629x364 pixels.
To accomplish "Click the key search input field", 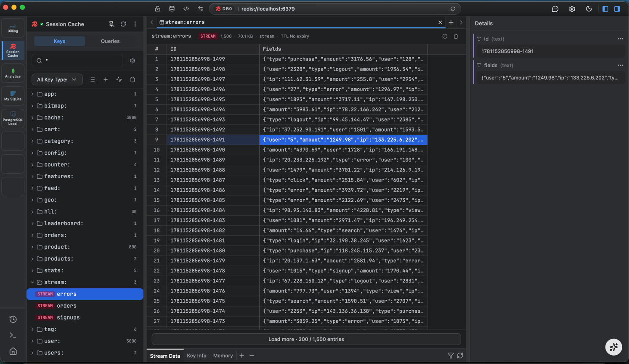I will click(x=77, y=61).
